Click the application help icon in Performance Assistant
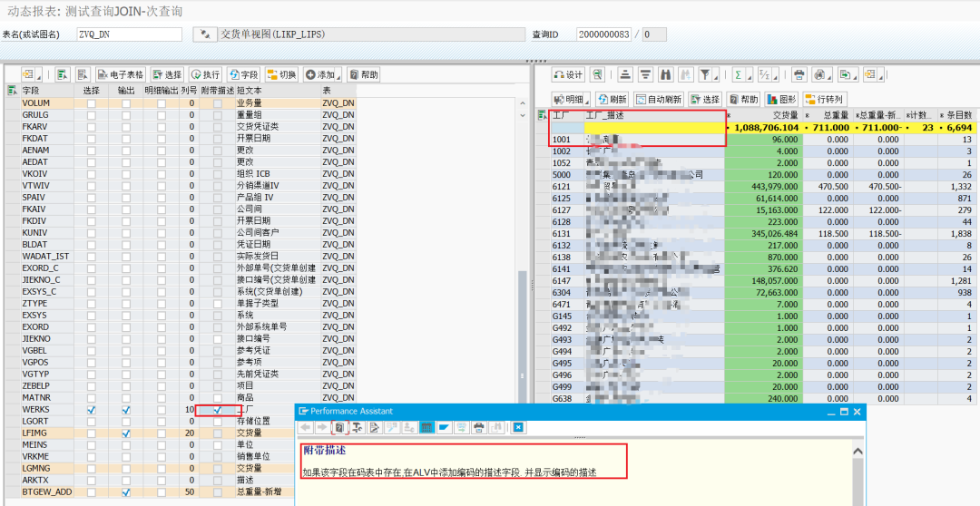 [x=338, y=427]
